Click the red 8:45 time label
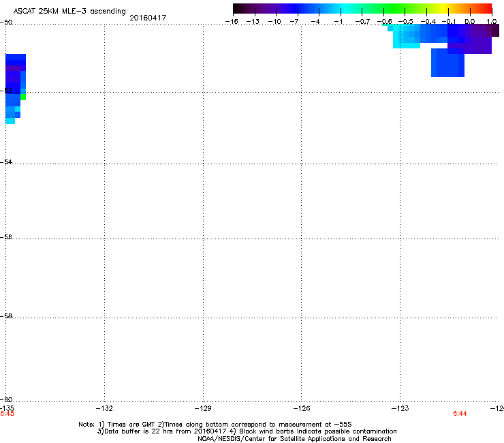 point(7,414)
